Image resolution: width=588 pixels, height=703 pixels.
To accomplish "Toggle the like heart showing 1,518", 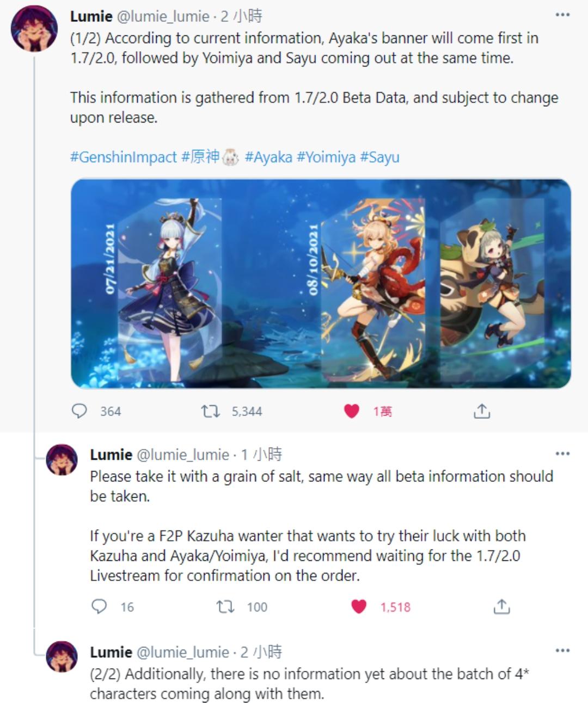I will click(359, 607).
